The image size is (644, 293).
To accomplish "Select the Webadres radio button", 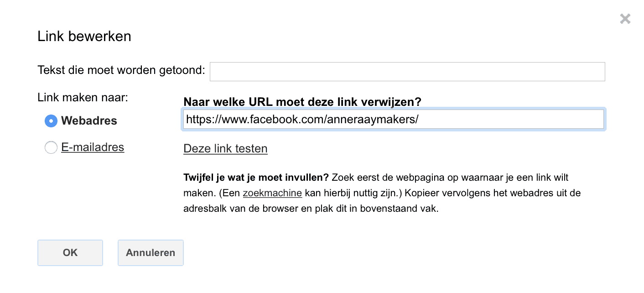I will 51,121.
